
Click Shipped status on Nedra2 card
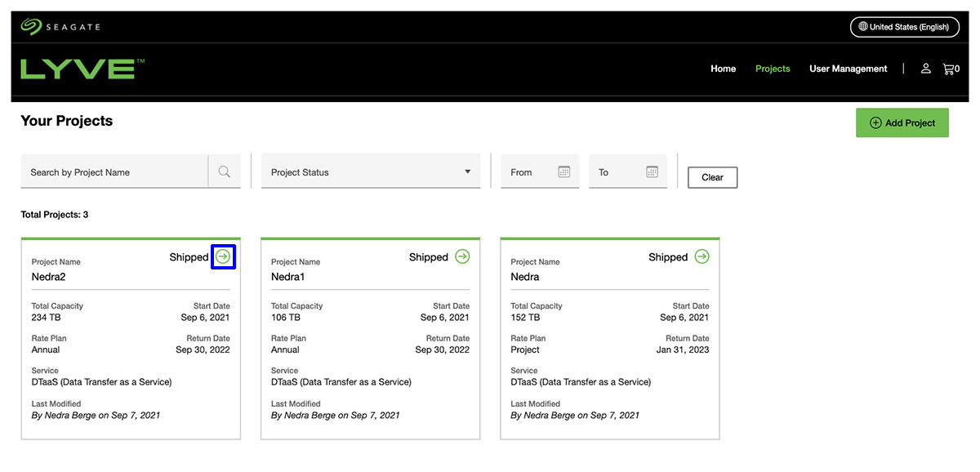pos(189,257)
